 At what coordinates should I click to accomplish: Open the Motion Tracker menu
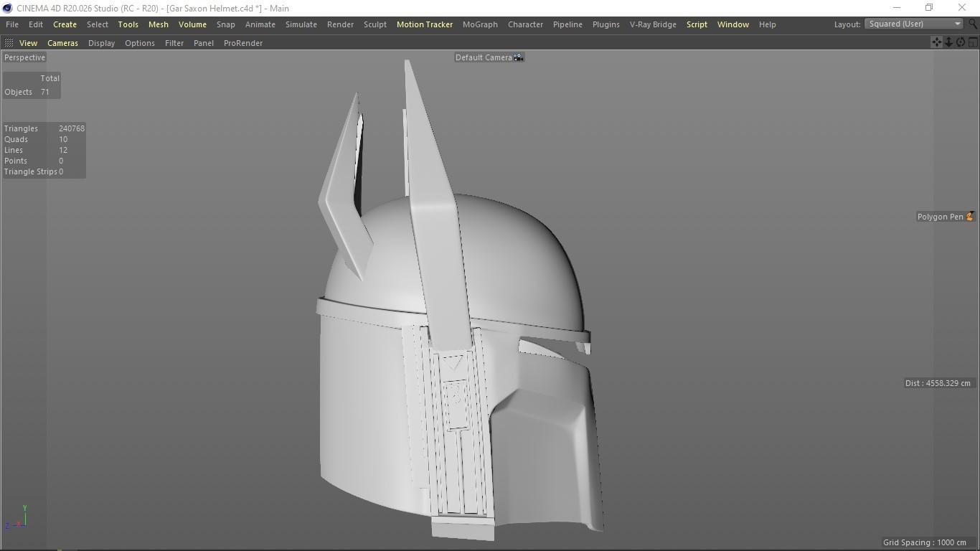(x=424, y=24)
